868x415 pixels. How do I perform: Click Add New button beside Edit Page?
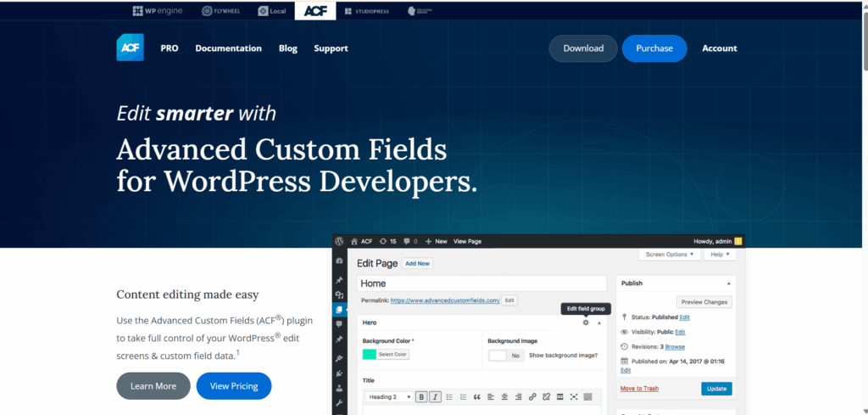[417, 264]
